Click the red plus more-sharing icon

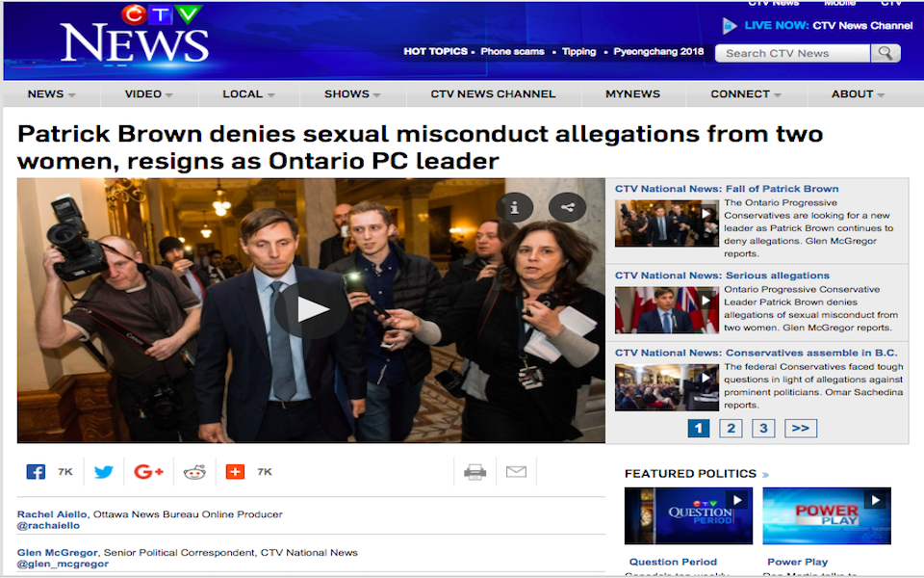[235, 472]
